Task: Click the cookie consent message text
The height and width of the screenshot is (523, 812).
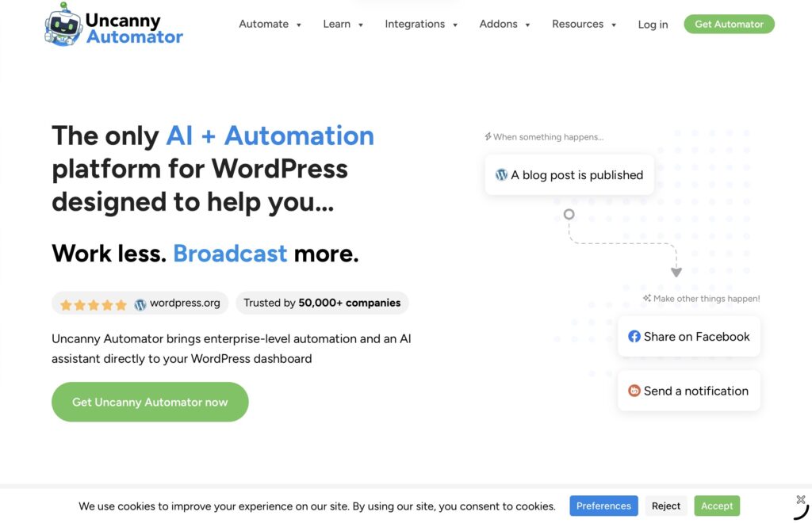Action: [317, 506]
